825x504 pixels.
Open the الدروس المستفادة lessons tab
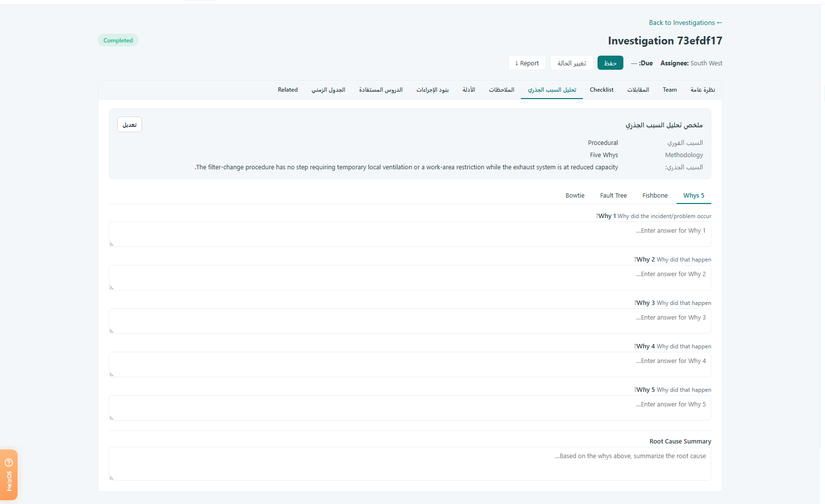click(381, 90)
